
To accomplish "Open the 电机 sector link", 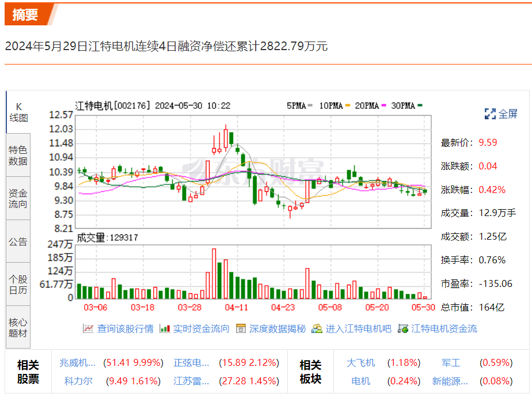I will click(x=360, y=381).
